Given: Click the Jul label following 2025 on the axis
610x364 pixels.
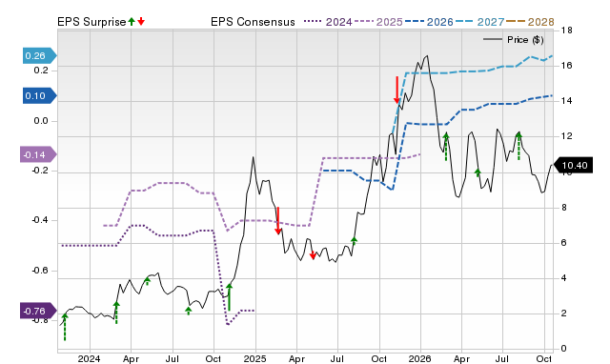Looking at the screenshot, I should 337,358.
